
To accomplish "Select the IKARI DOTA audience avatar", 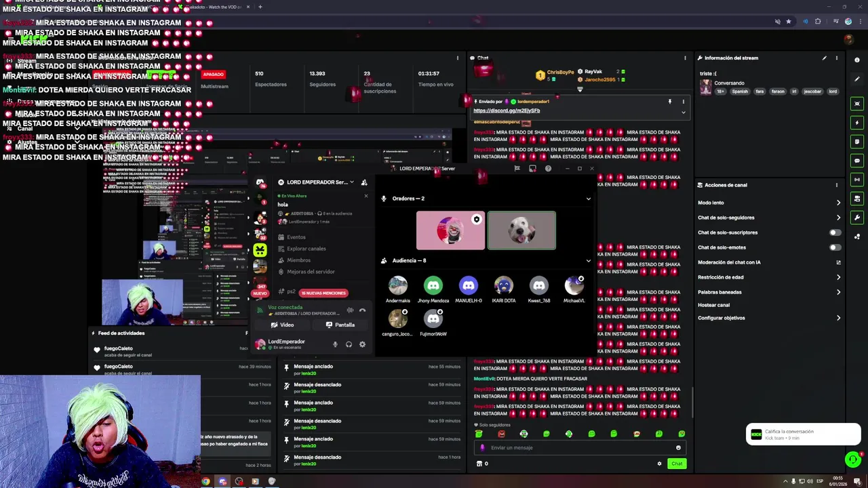I will [503, 285].
